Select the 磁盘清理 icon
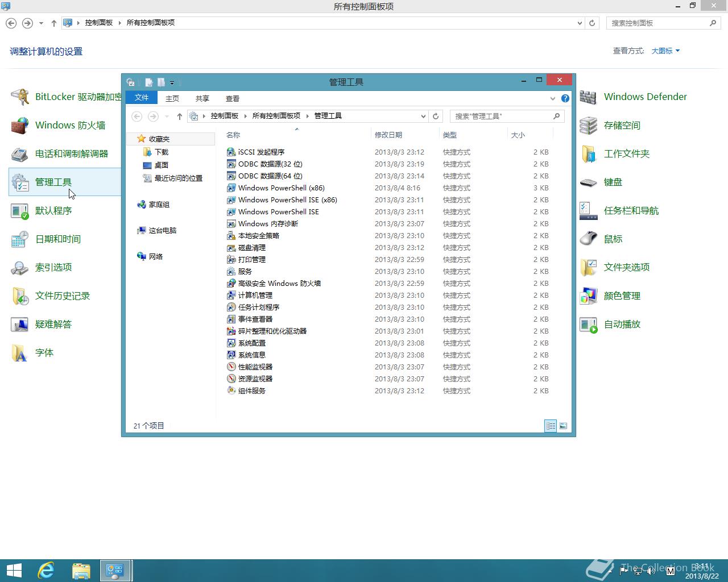The image size is (728, 582). pyautogui.click(x=231, y=247)
